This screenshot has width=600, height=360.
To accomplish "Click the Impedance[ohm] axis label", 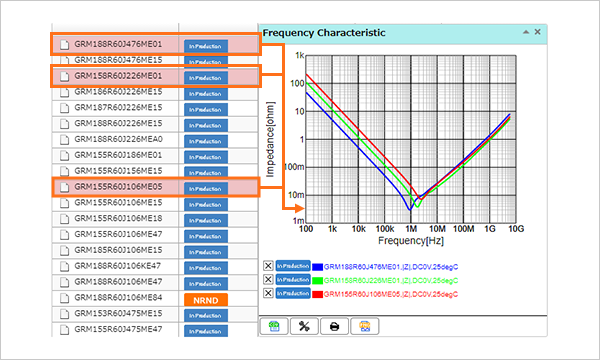I will (x=270, y=140).
